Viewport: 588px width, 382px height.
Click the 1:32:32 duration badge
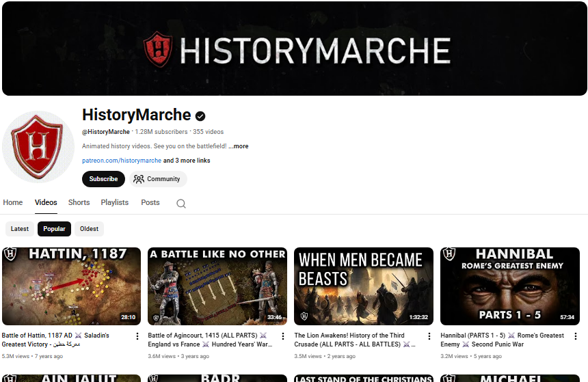418,317
